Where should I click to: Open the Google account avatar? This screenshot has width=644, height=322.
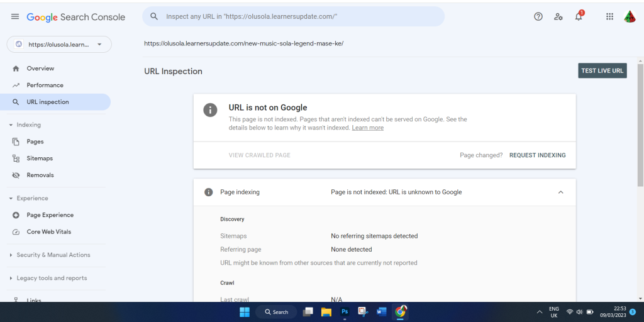[630, 16]
